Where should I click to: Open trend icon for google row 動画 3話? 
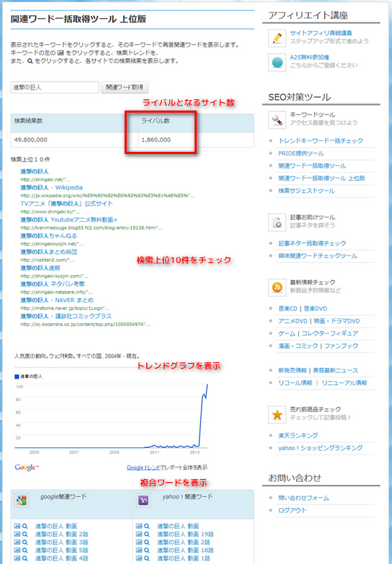click(17, 542)
